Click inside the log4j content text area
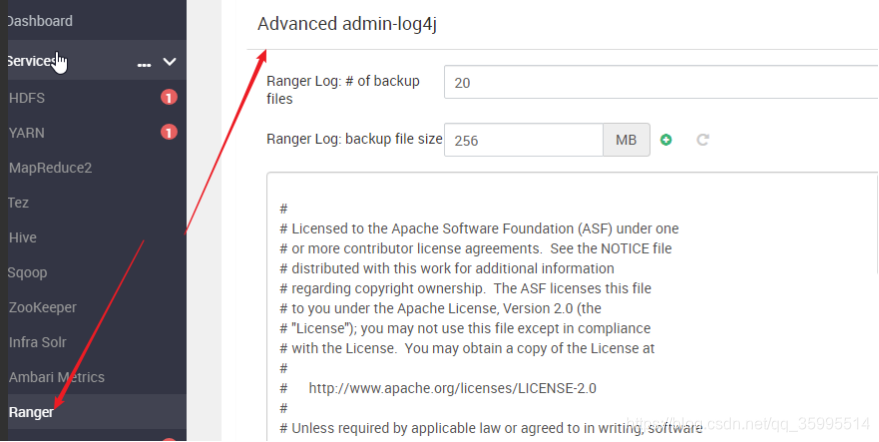This screenshot has height=442, width=879. [572, 307]
